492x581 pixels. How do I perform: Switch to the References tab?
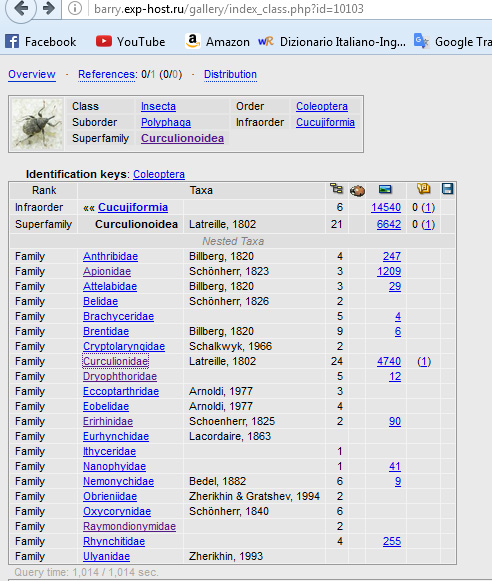click(107, 74)
